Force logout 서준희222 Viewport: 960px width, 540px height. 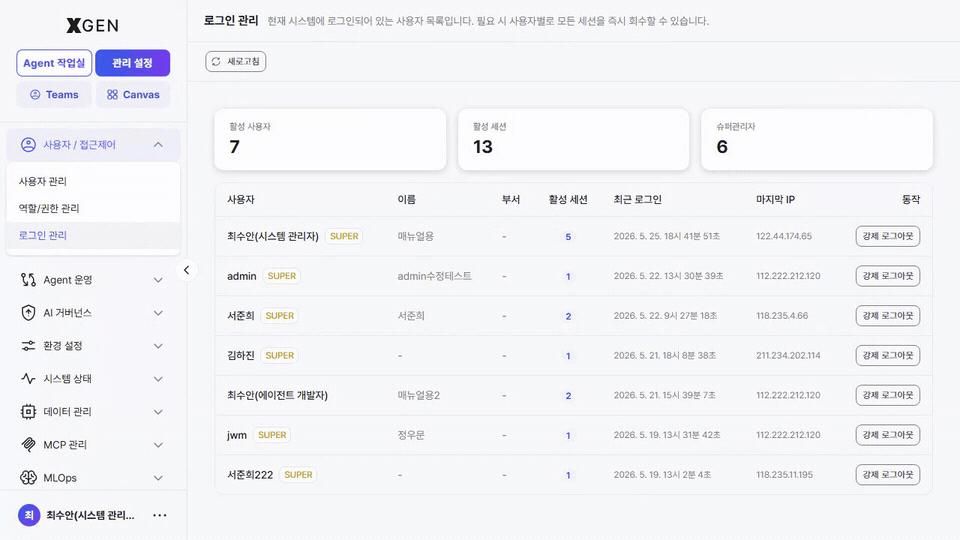(888, 474)
